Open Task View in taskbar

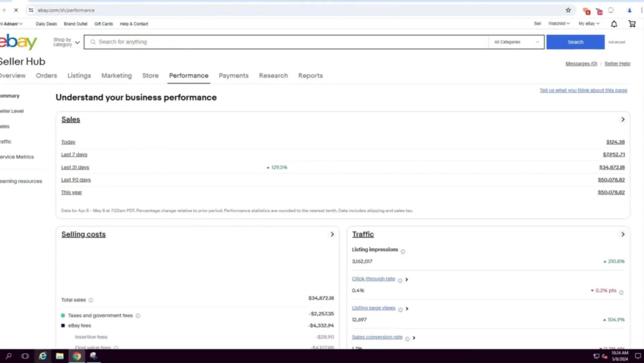[x=25, y=356]
